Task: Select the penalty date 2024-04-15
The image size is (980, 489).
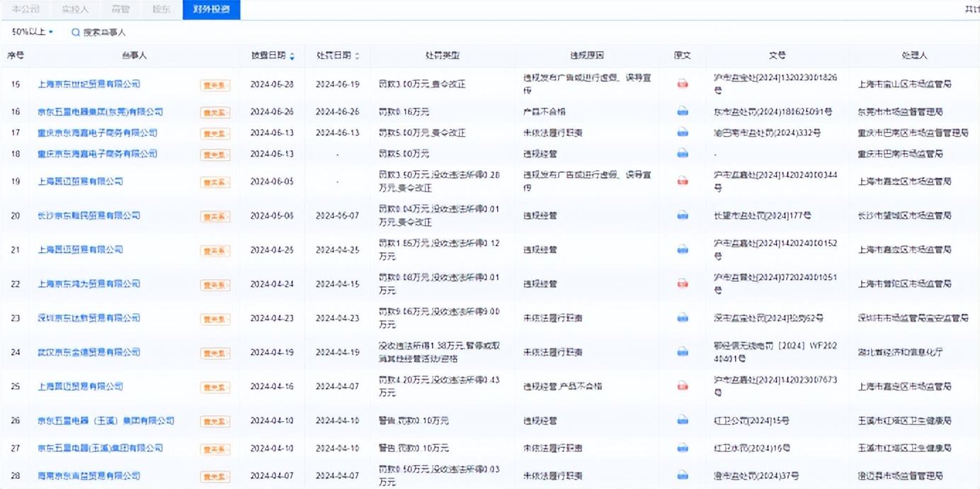Action: (x=338, y=283)
